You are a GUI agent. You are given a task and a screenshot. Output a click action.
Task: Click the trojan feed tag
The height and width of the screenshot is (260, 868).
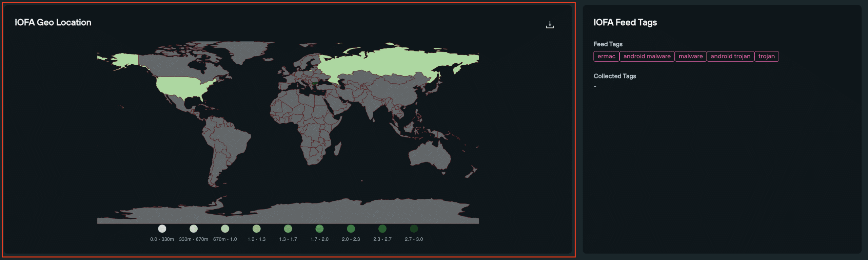pyautogui.click(x=766, y=56)
